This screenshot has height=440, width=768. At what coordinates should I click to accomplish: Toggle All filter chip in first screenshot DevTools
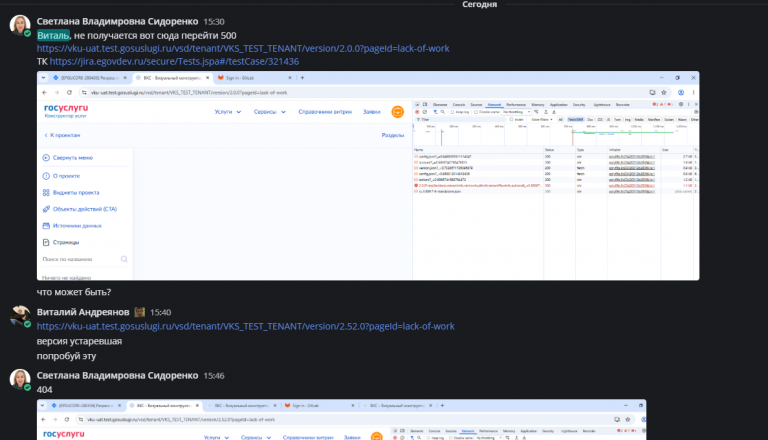[561, 120]
